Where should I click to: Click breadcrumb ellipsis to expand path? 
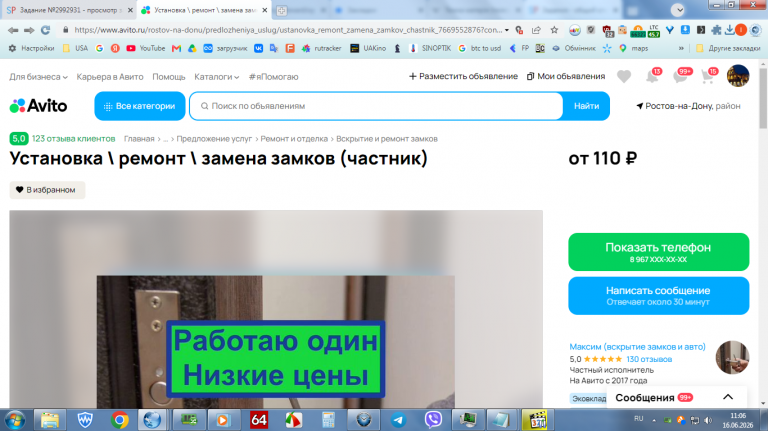pyautogui.click(x=166, y=139)
